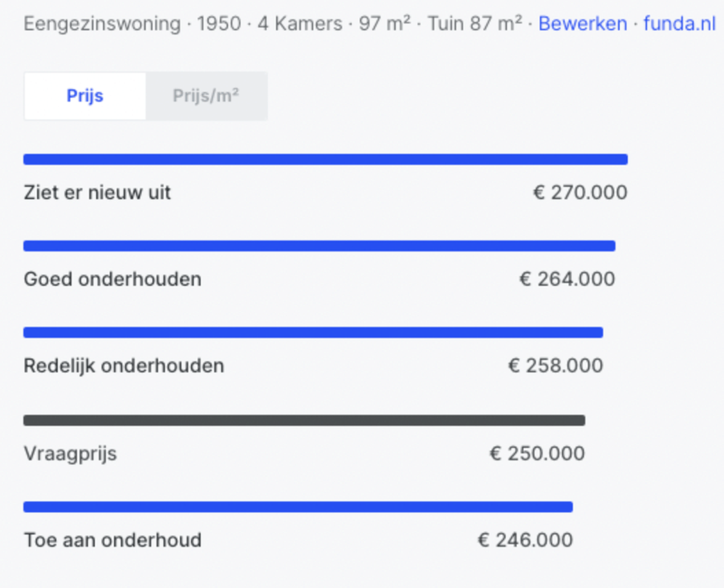Open the funda.nl link

point(679,24)
